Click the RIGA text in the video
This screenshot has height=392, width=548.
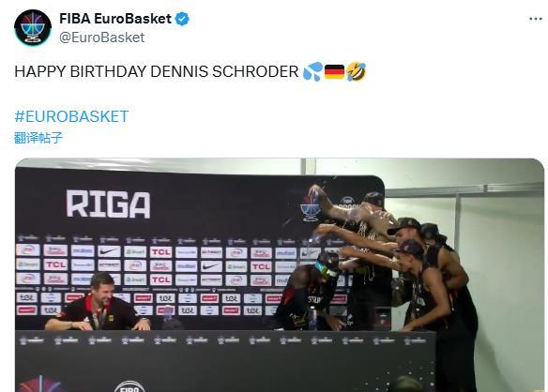coord(108,204)
